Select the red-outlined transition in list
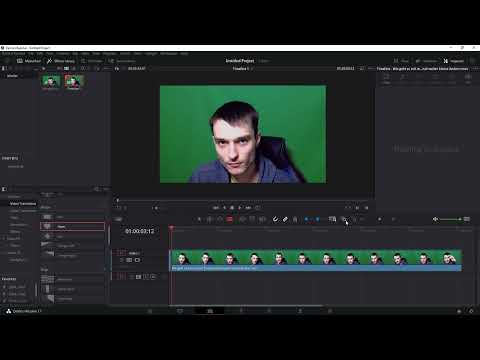This screenshot has width=480, height=360. pyautogui.click(x=72, y=227)
